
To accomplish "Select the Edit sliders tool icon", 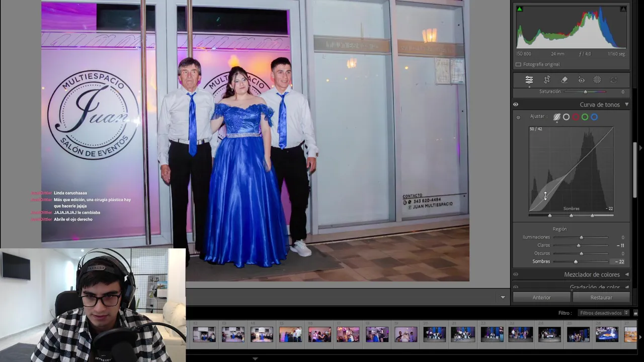I will tap(529, 80).
